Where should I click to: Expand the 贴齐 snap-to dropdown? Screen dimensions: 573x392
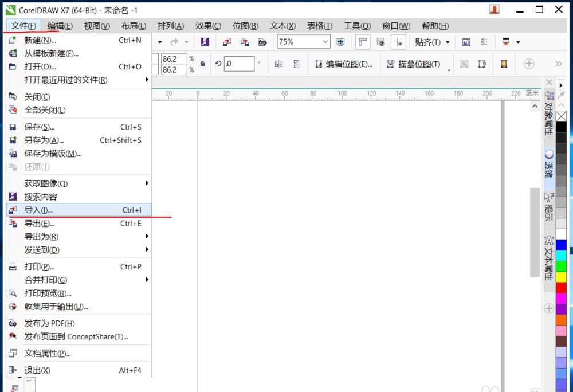point(448,42)
